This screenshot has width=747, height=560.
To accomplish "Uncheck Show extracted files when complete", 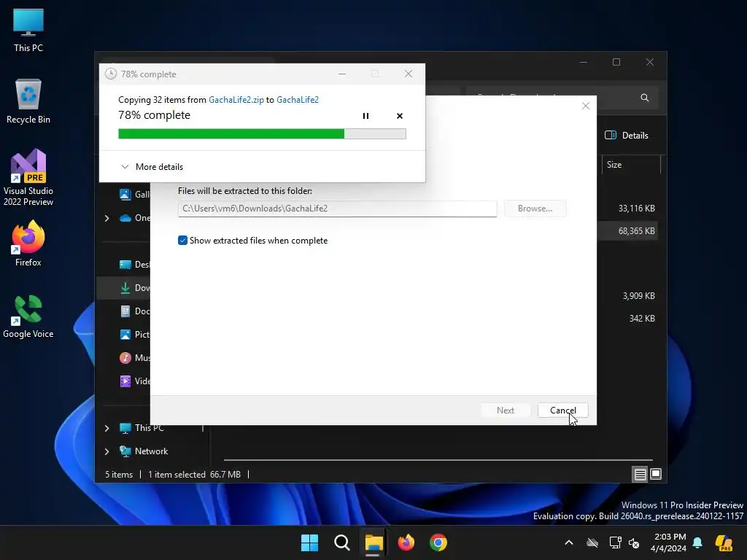I will coord(182,241).
